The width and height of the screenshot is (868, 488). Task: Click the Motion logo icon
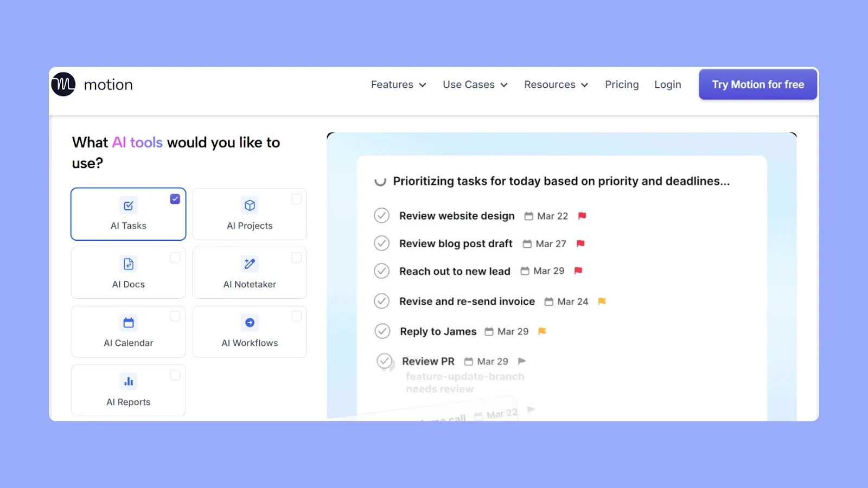point(63,85)
